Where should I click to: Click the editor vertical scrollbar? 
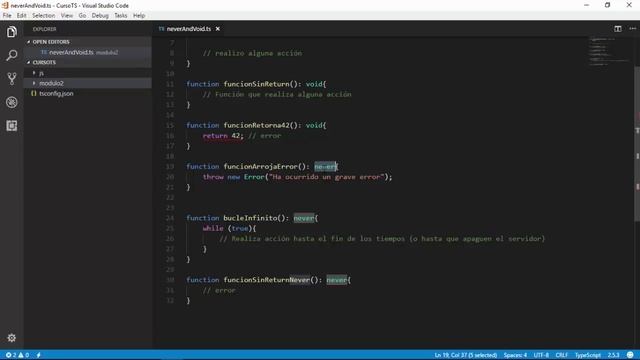point(637,143)
